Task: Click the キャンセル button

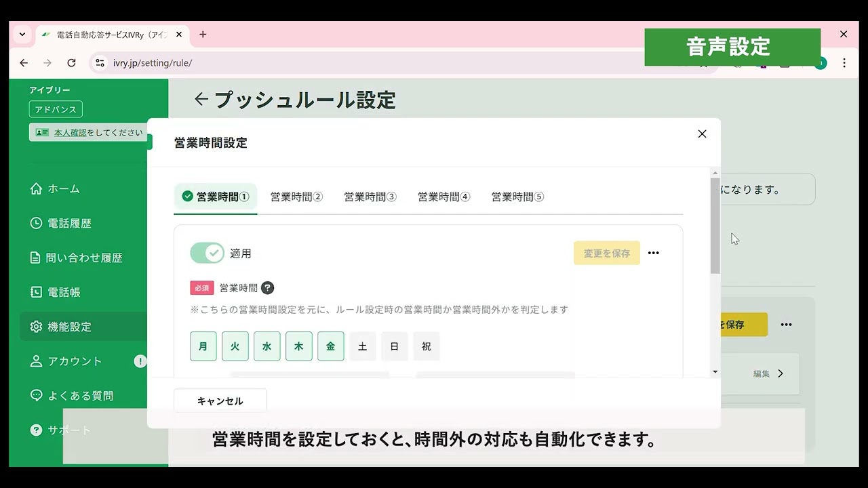Action: click(x=220, y=401)
